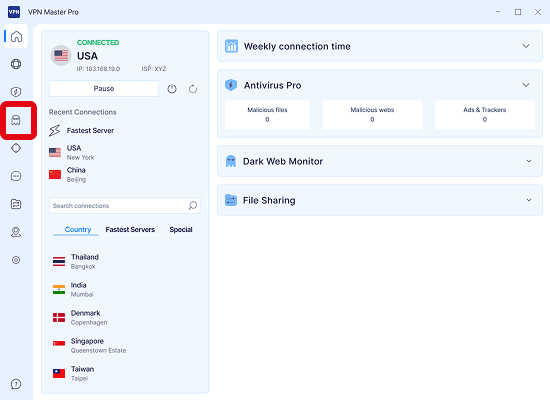The image size is (550, 400).
Task: Click the power disconnect icon
Action: [172, 89]
